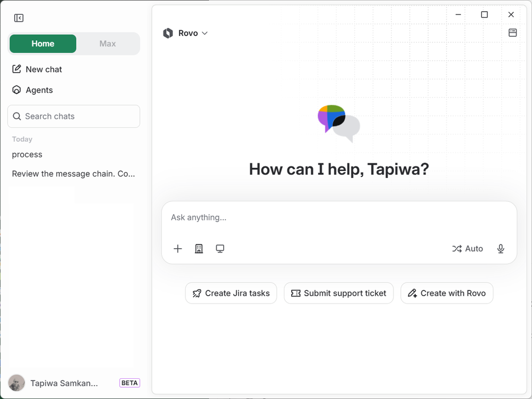Screen dimensions: 532x399
Task: Close the Rovo window
Action: click(x=511, y=14)
